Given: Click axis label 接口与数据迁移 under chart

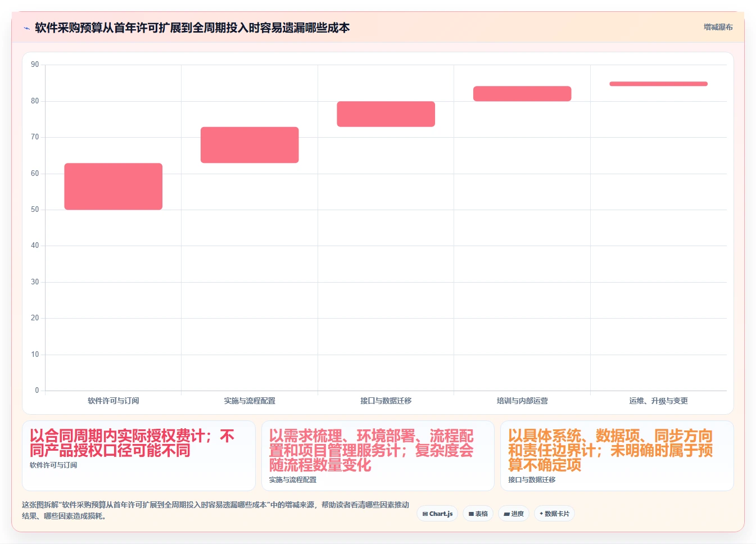Looking at the screenshot, I should [386, 401].
